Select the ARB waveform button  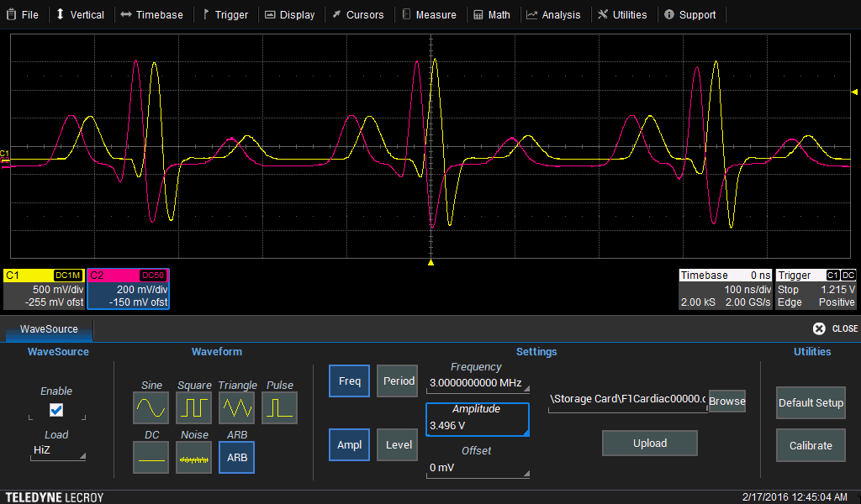237,458
